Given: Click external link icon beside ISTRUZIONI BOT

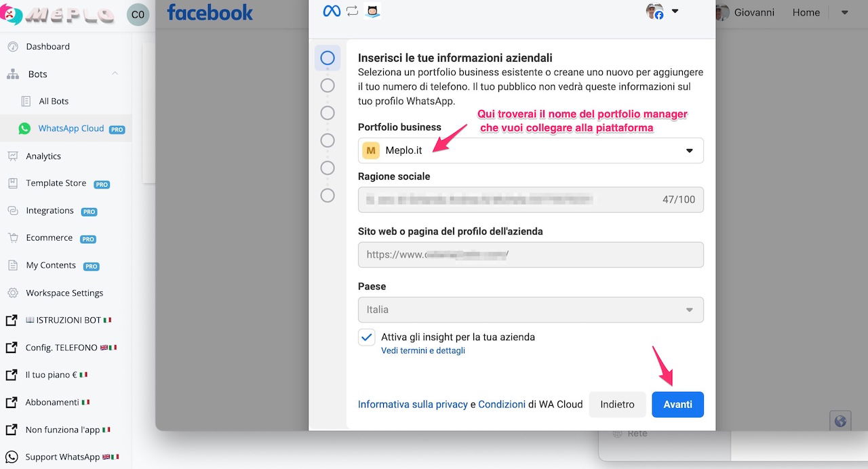Looking at the screenshot, I should 12,320.
